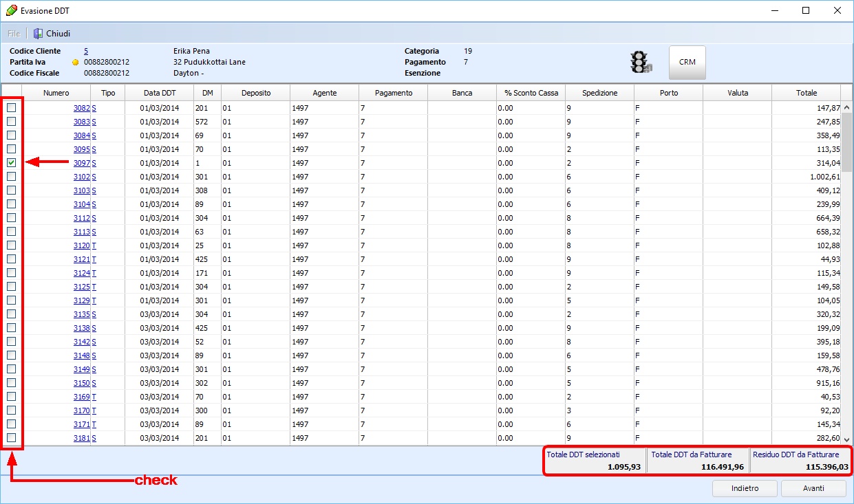Click the yellow Partita Iva status dot

pos(76,63)
